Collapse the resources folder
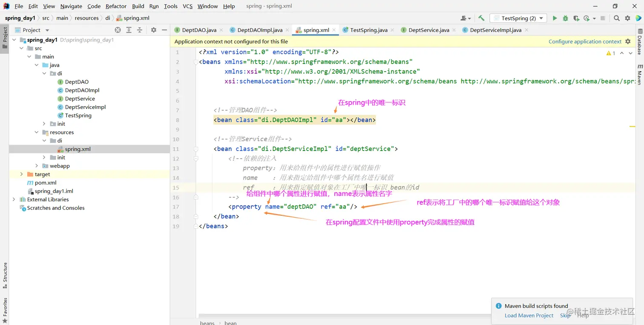The image size is (644, 325). click(37, 132)
